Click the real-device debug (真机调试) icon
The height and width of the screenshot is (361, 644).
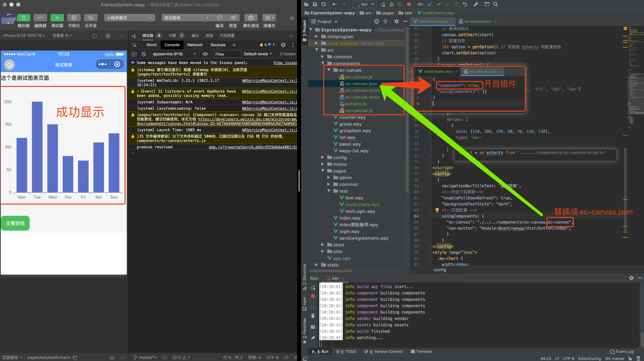click(x=251, y=18)
